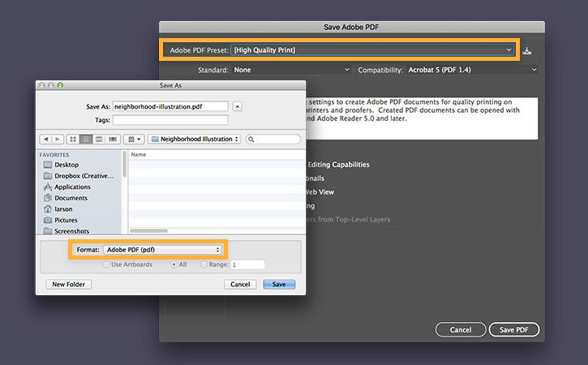Click Cancel in the Save As dialog
Image resolution: width=588 pixels, height=365 pixels.
pyautogui.click(x=240, y=285)
